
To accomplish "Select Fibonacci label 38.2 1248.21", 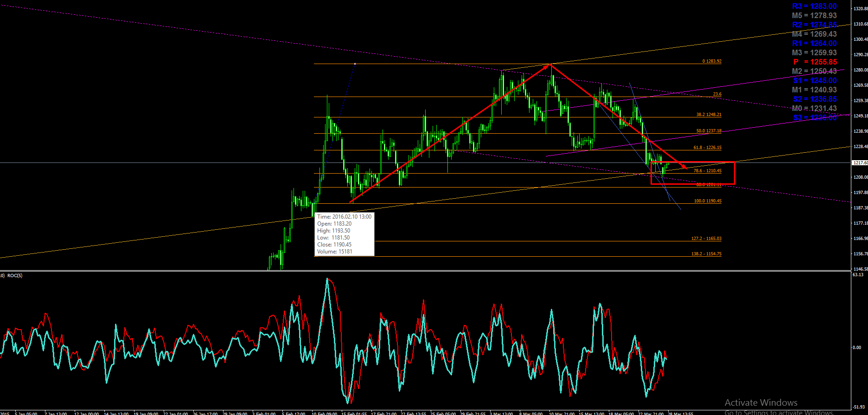I will 709,115.
